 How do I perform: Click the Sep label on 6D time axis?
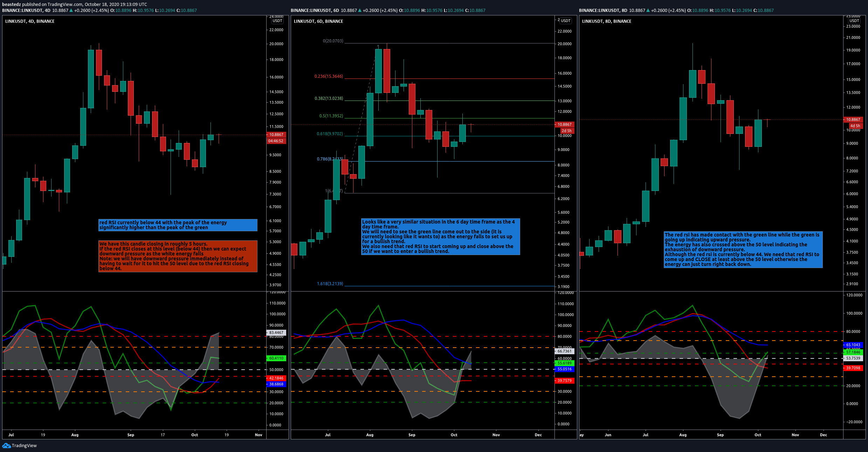tap(412, 435)
